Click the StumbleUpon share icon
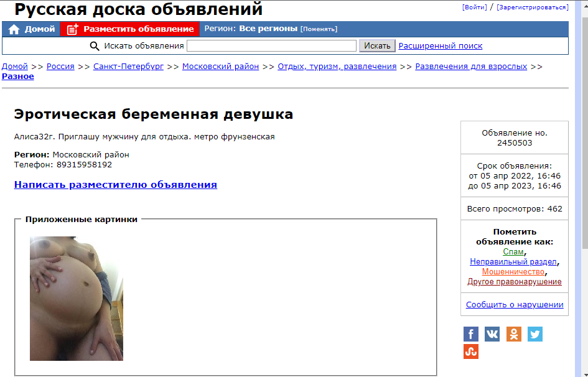 pyautogui.click(x=471, y=351)
